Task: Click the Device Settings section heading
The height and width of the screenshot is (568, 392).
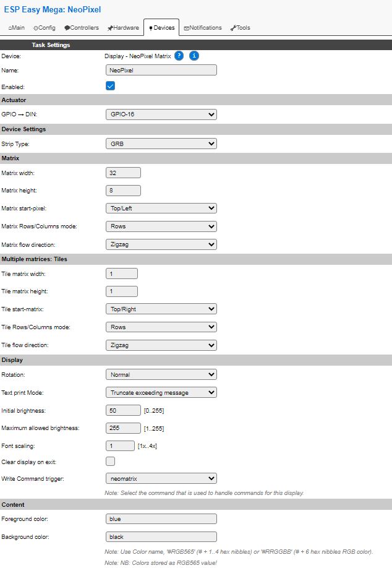Action: (x=23, y=129)
